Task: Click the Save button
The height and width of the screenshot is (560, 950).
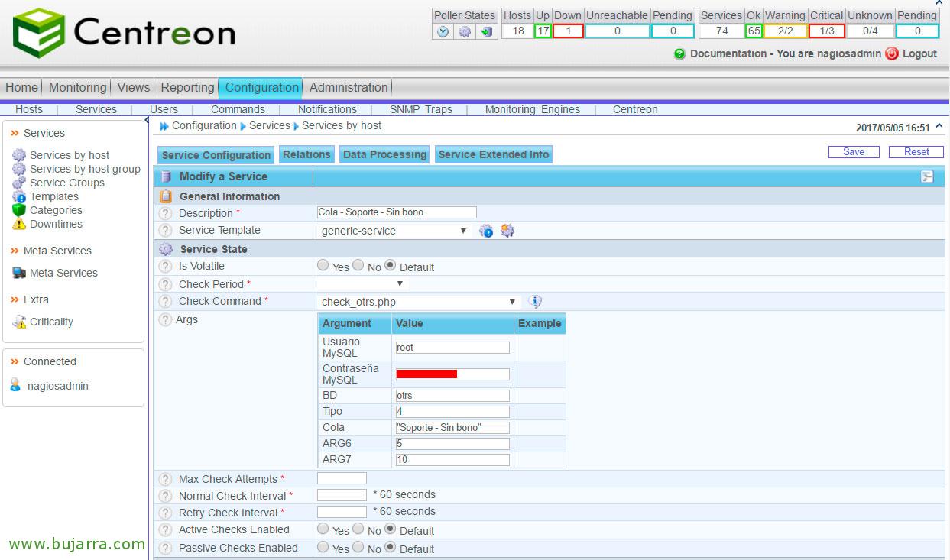Action: 854,152
